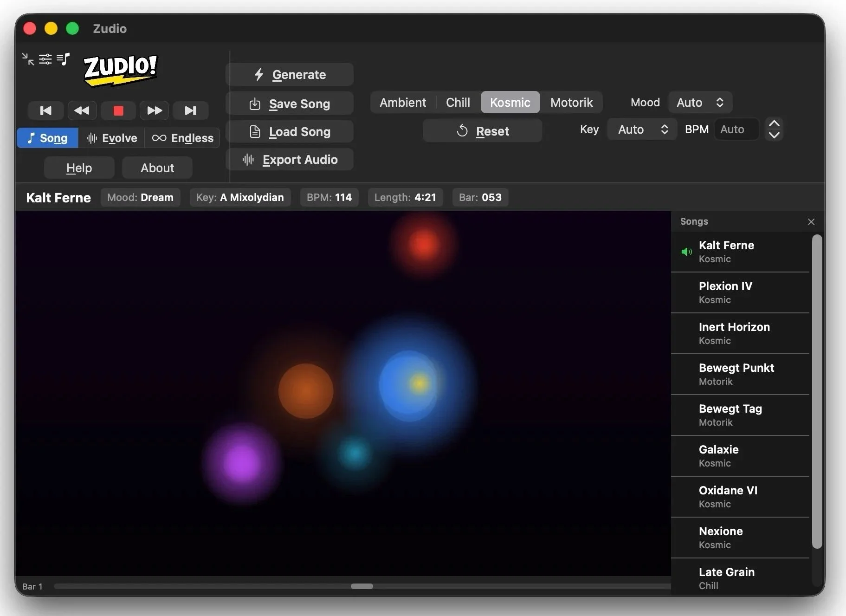
Task: Switch to the Motorik genre
Action: 571,102
